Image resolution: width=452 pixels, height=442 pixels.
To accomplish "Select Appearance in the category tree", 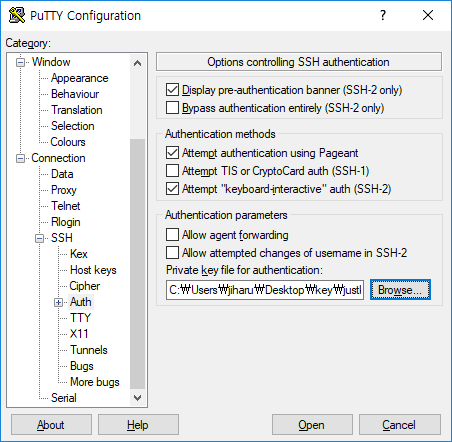I will [80, 78].
